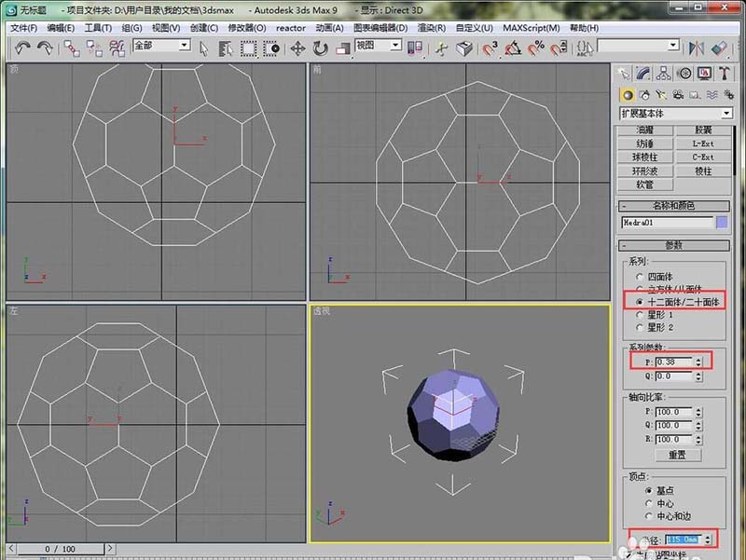The height and width of the screenshot is (560, 746).
Task: Open the Hierarchy command panel tab
Action: [664, 74]
